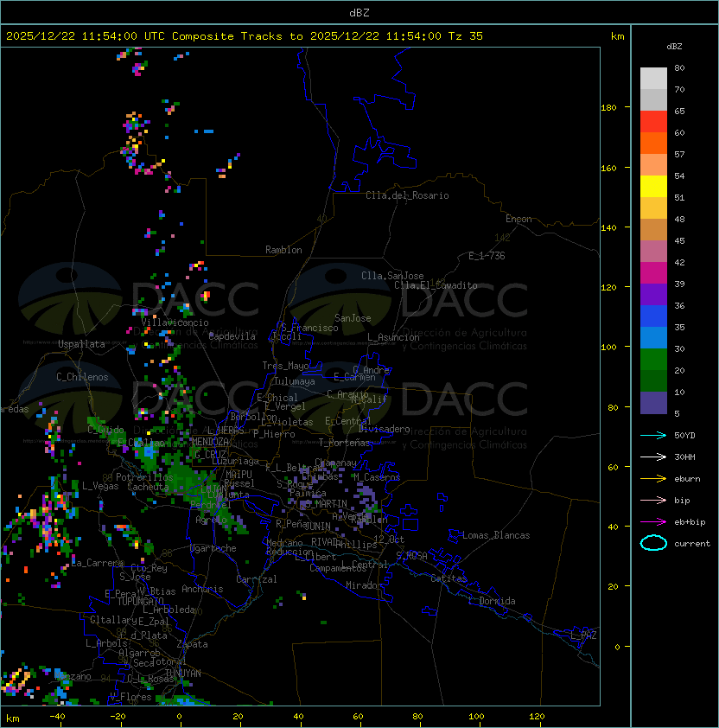Click the E_1-736 label
This screenshot has height=728, width=719.
tap(487, 256)
